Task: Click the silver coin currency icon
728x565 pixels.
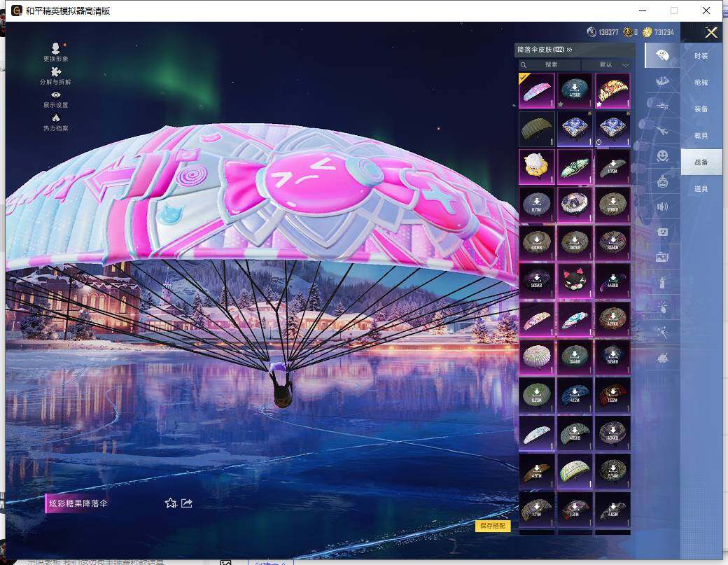Action: pos(591,32)
